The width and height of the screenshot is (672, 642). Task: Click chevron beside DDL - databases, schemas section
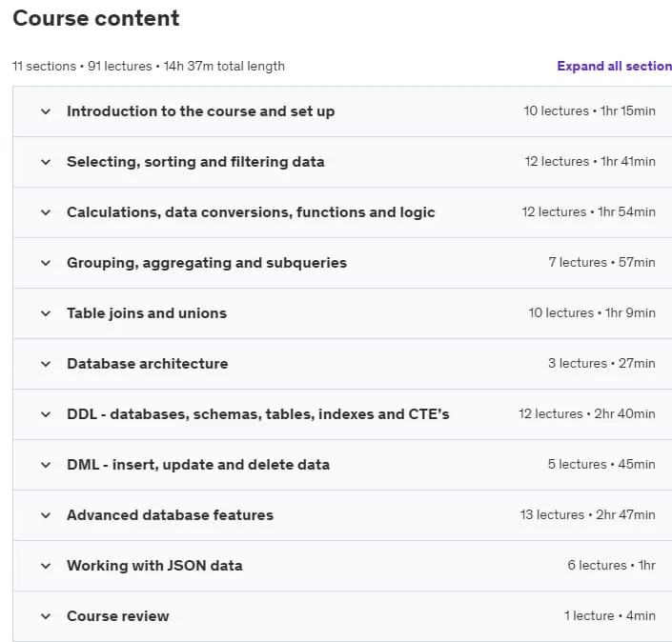[x=46, y=415]
